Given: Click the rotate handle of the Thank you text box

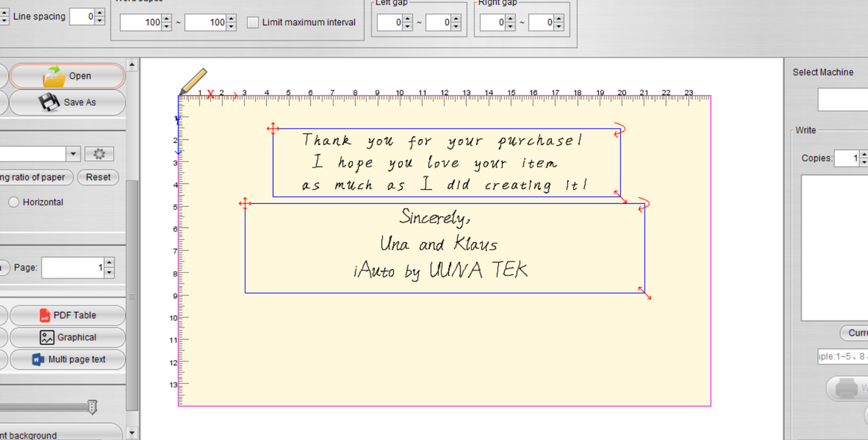Looking at the screenshot, I should pyautogui.click(x=620, y=130).
